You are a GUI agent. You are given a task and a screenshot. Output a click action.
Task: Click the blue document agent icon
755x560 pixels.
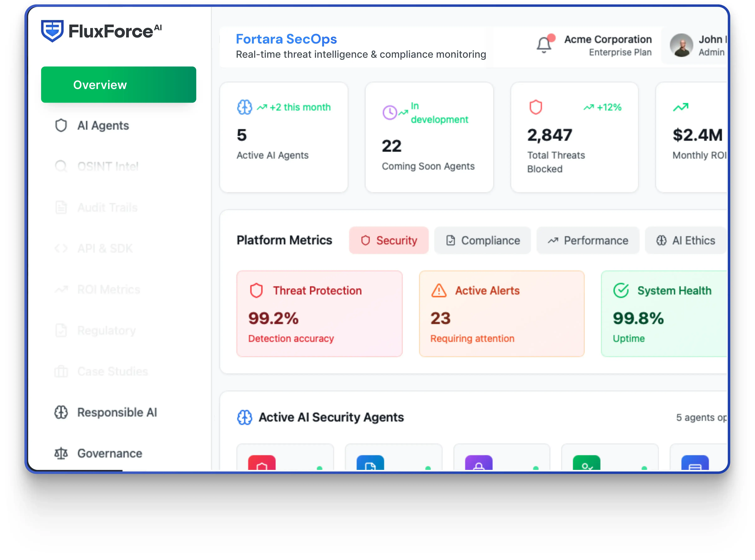pos(370,463)
